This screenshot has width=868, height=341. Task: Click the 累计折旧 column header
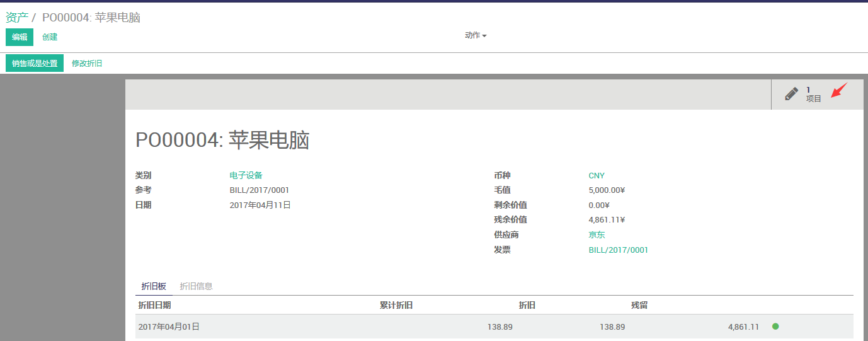click(396, 305)
